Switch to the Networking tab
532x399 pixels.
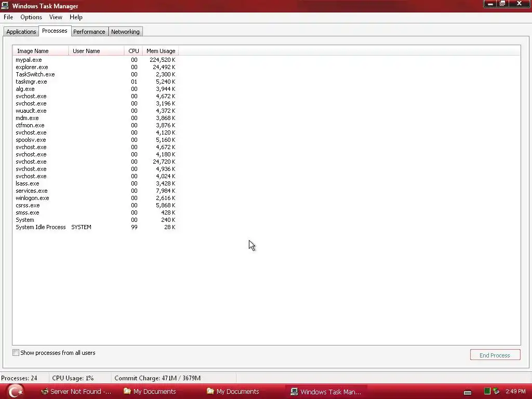125,32
